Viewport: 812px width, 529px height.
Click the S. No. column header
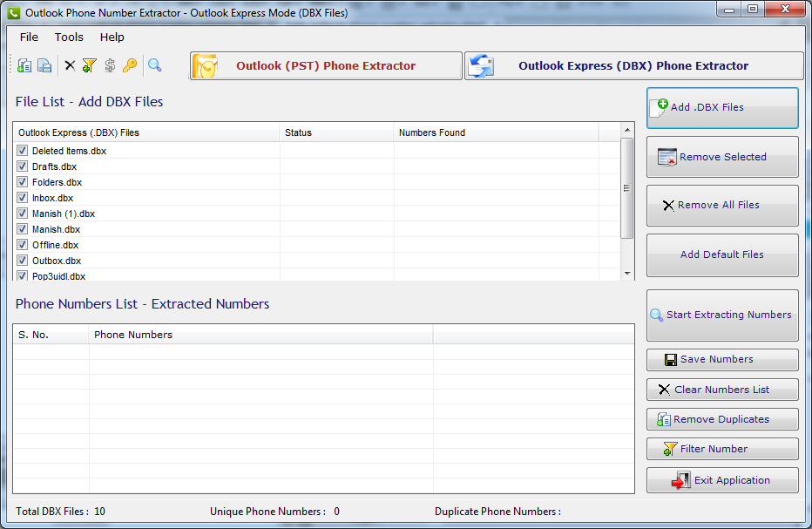[x=51, y=335]
